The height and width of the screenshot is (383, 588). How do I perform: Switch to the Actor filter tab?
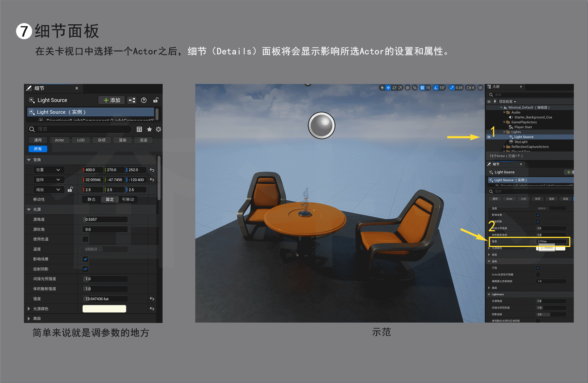(x=60, y=140)
